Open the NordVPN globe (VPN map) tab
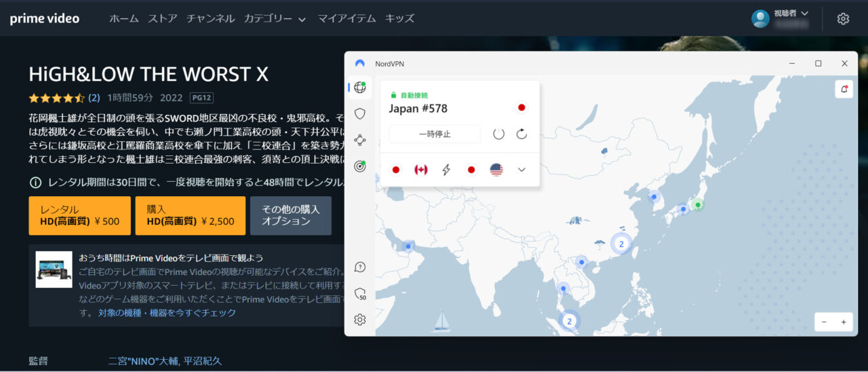Viewport: 868px width, 372px height. pyautogui.click(x=359, y=88)
